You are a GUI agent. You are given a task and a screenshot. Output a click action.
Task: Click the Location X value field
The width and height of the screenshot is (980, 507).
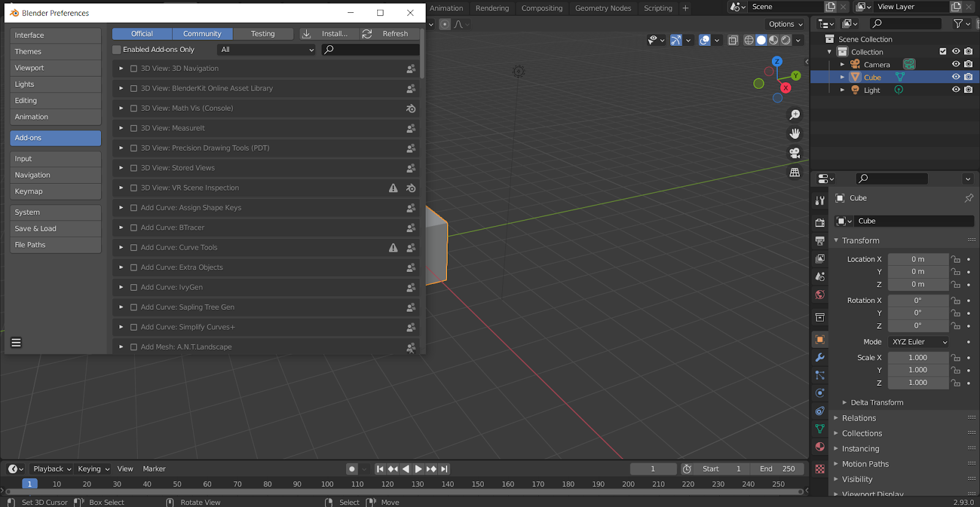(x=918, y=259)
